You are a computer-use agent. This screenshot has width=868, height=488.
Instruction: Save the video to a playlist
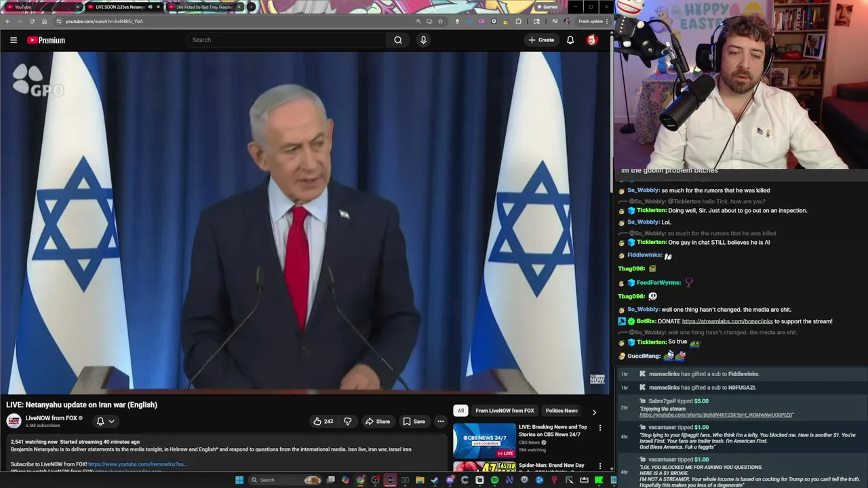(x=414, y=421)
